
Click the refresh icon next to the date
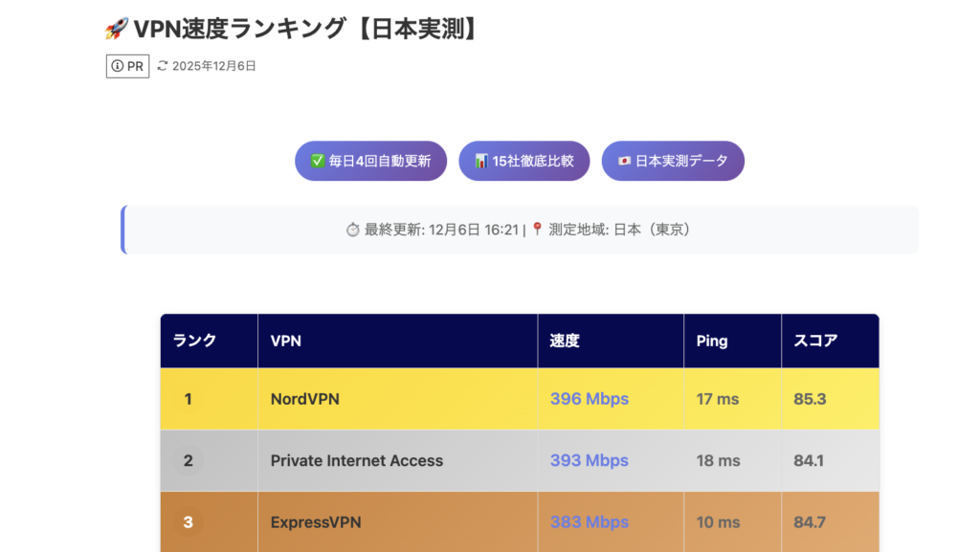point(163,66)
